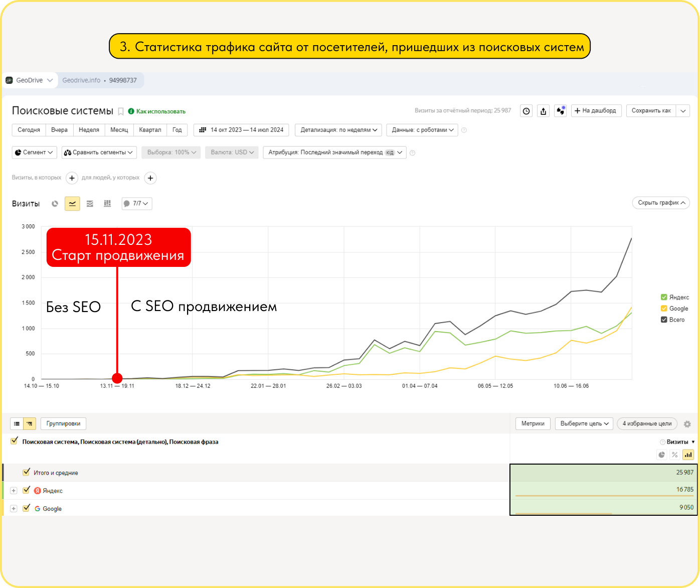Click the bookmark icon beside Поисковые системы
Viewport: 700px width, 588px height.
pyautogui.click(x=121, y=111)
